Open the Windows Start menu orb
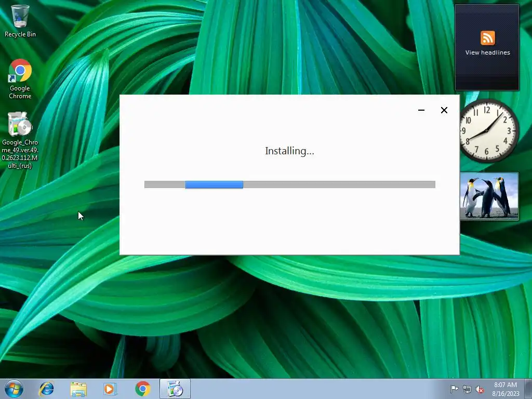The height and width of the screenshot is (399, 532). [x=14, y=389]
